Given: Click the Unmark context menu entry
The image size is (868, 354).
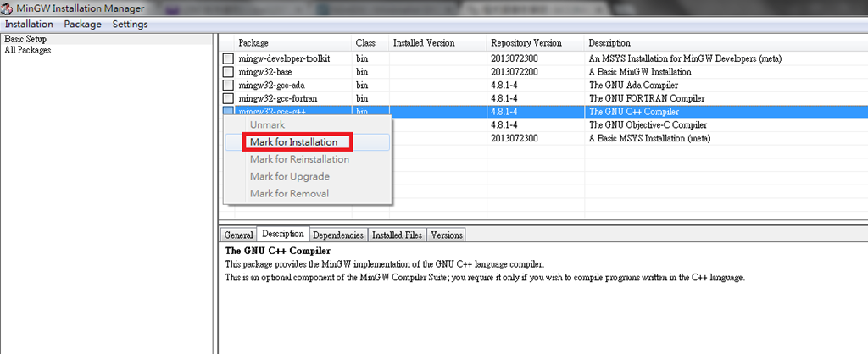Looking at the screenshot, I should pos(307,125).
